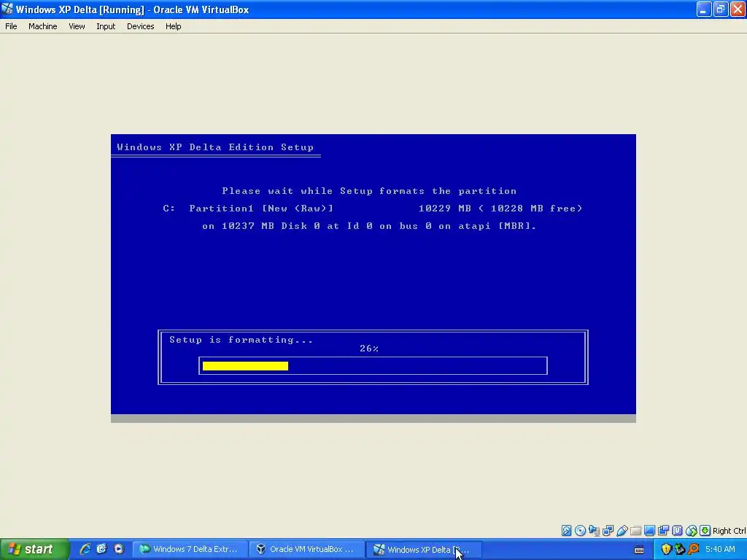
Task: Open the Input menu
Action: point(106,26)
